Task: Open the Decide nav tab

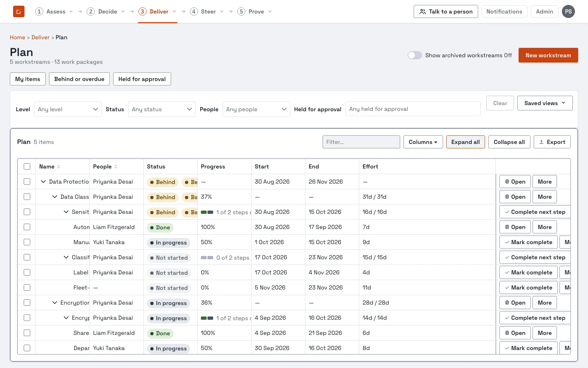Action: point(106,11)
